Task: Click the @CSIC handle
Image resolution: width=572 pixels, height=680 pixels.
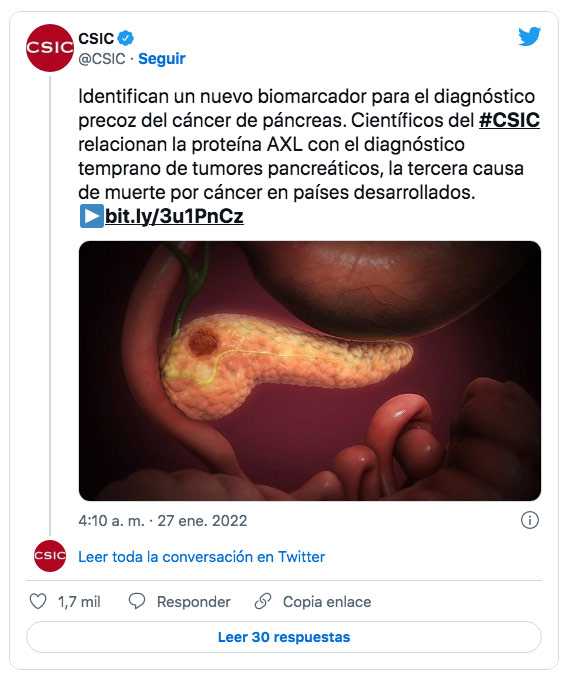Action: click(x=102, y=59)
